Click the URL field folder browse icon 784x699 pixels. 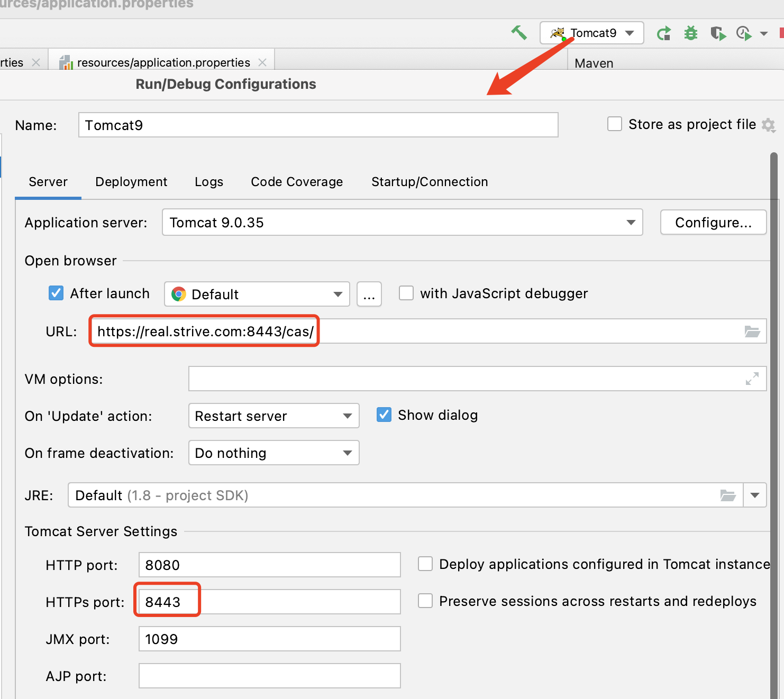(x=752, y=332)
